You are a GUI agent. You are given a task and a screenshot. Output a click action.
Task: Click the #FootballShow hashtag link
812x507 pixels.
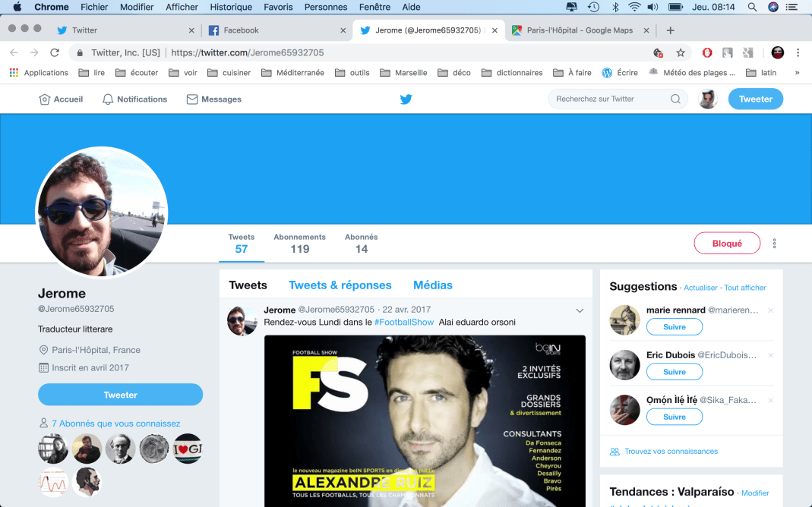[x=404, y=323]
